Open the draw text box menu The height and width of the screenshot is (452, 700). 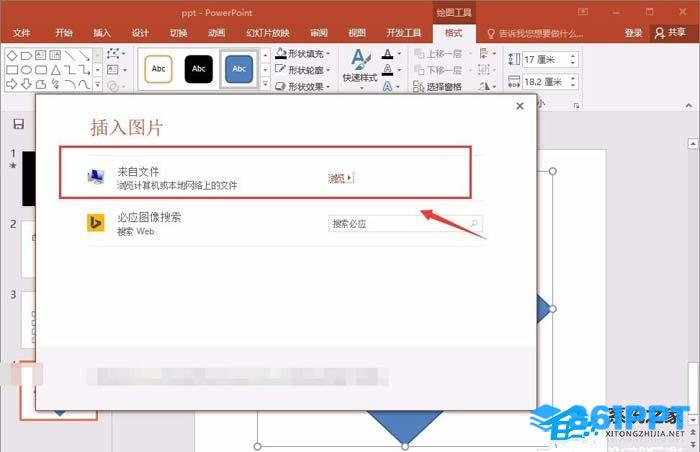(x=116, y=70)
